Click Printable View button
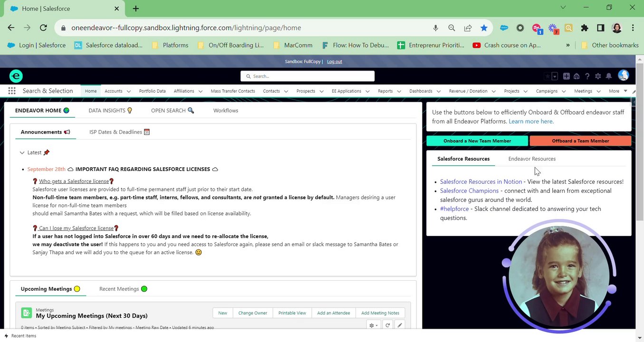644x342 pixels. pos(292,313)
